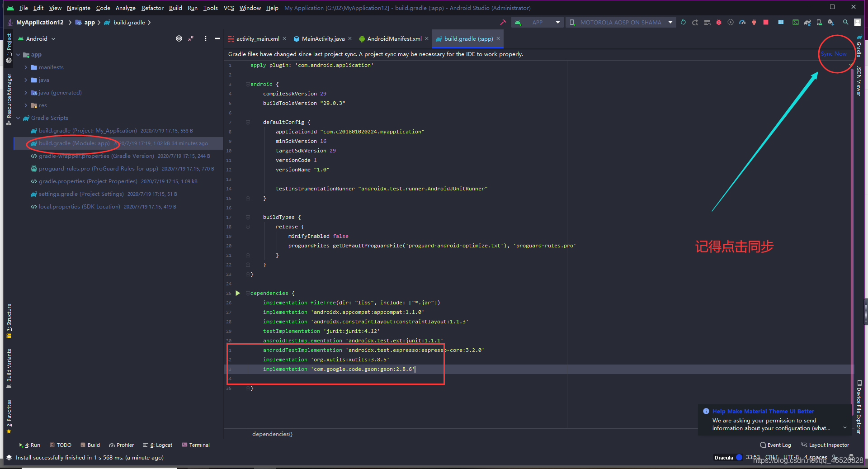Open the Terminal tool window button

[x=196, y=445]
